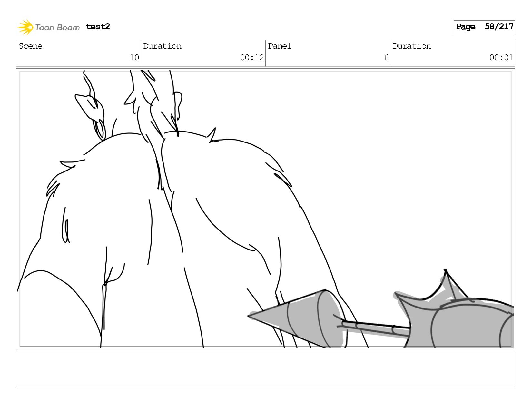Click the page number '58/217'
The height and width of the screenshot is (411, 532).
pyautogui.click(x=499, y=26)
